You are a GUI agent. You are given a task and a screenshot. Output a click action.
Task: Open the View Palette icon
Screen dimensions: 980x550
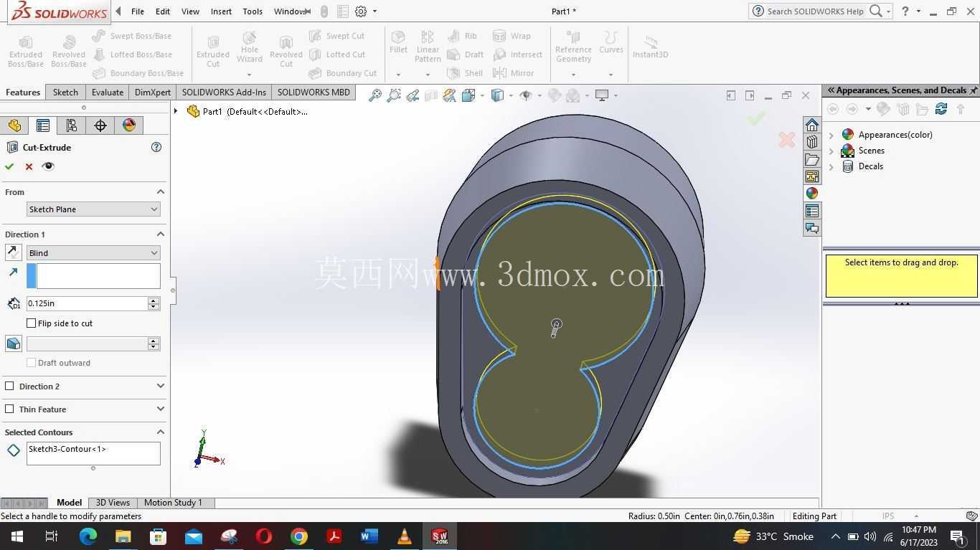[x=811, y=176]
